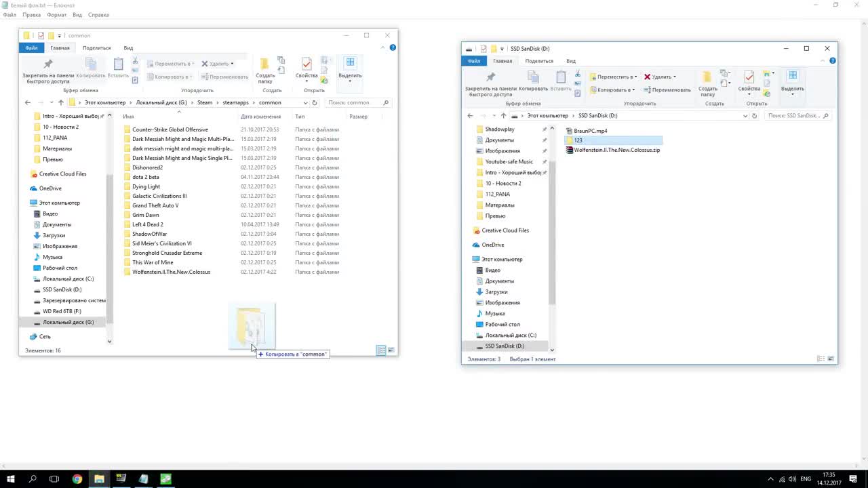
Task: Open recent locations dropdown in common window
Action: tap(51, 102)
